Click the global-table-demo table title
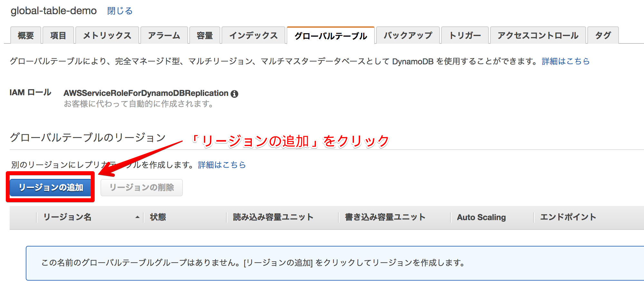The width and height of the screenshot is (644, 298). 54,11
